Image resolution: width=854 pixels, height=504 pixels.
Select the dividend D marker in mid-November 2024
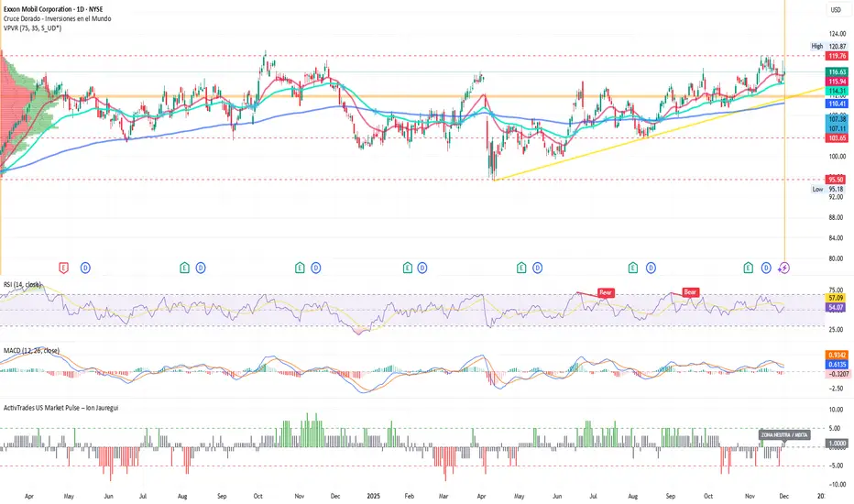tap(316, 268)
